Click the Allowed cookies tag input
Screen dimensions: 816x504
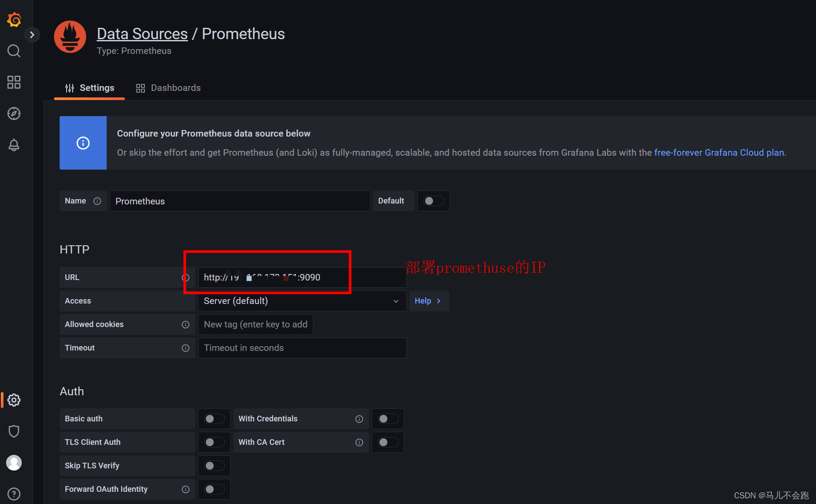pos(255,324)
